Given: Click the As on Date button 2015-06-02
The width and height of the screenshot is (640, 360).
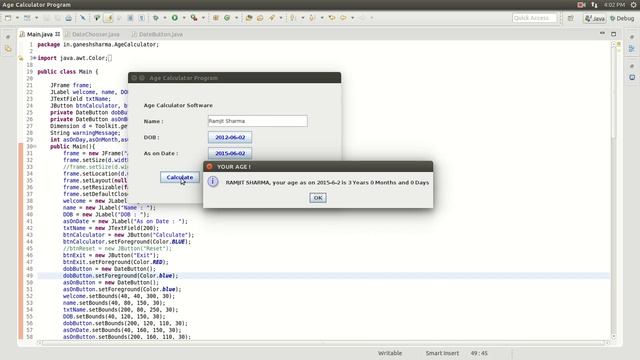Looking at the screenshot, I should pyautogui.click(x=230, y=153).
